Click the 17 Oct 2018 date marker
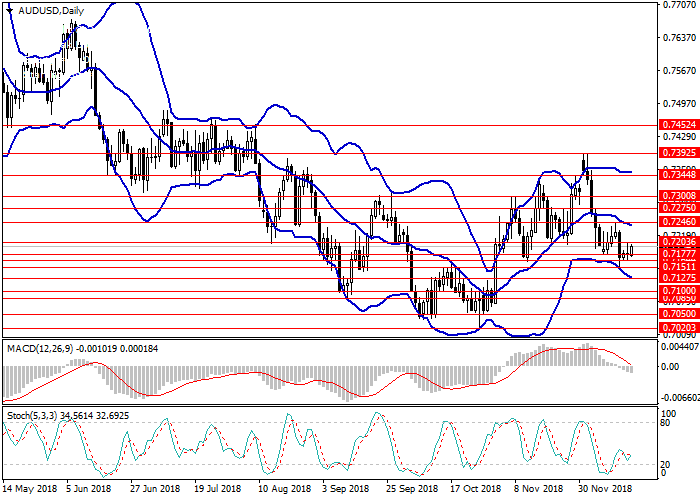Image resolution: width=700 pixels, height=500 pixels. pyautogui.click(x=475, y=490)
